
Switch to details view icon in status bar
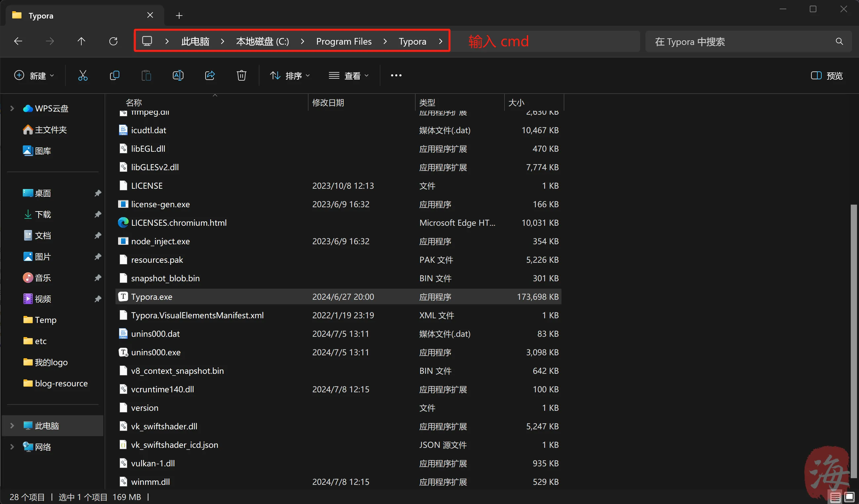point(835,497)
